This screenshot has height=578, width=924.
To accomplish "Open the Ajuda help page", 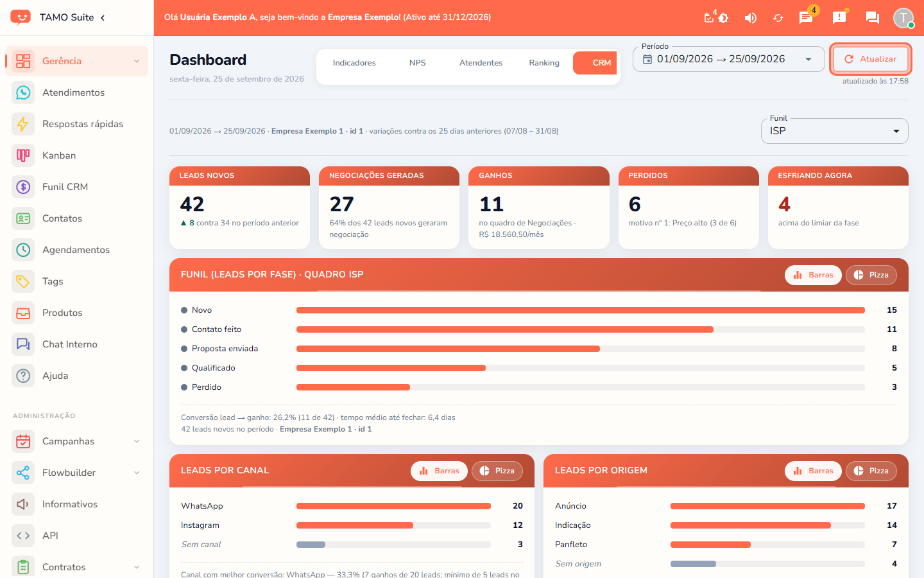I will click(77, 376).
